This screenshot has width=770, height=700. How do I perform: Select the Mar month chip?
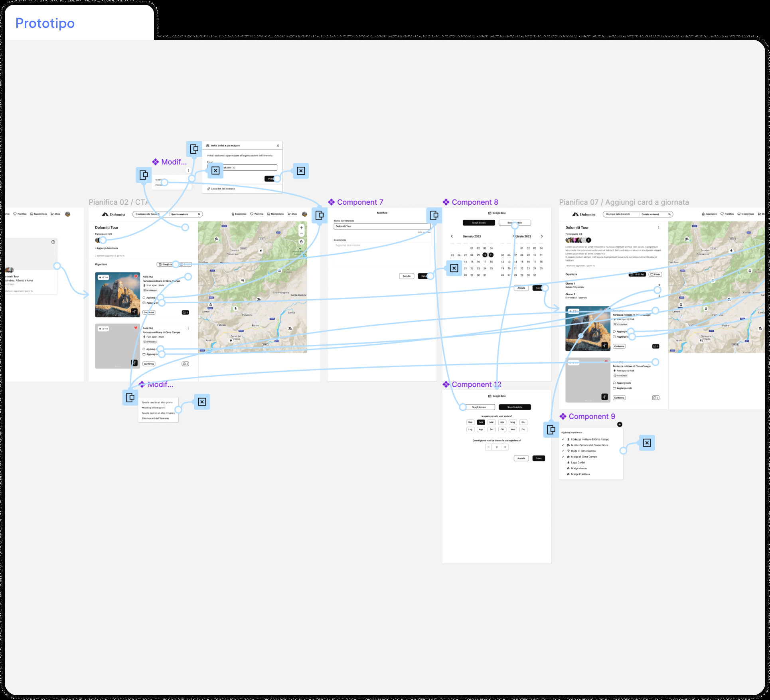[492, 422]
